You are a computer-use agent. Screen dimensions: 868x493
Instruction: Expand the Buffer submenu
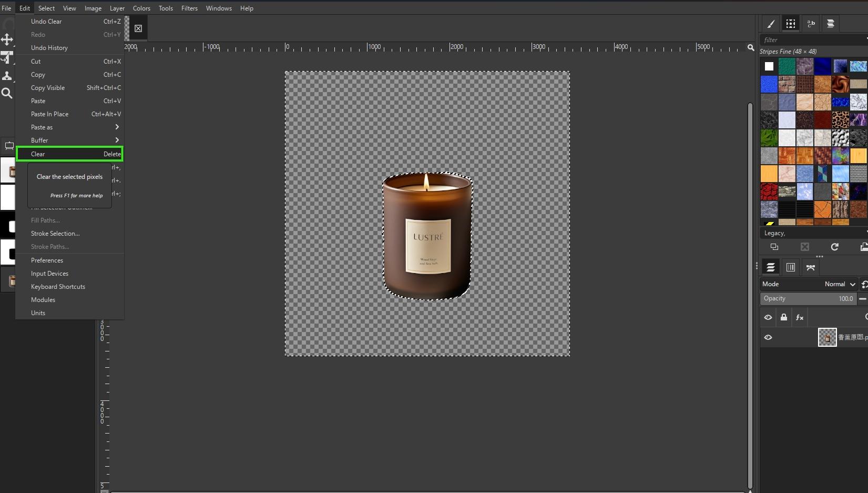pyautogui.click(x=70, y=140)
